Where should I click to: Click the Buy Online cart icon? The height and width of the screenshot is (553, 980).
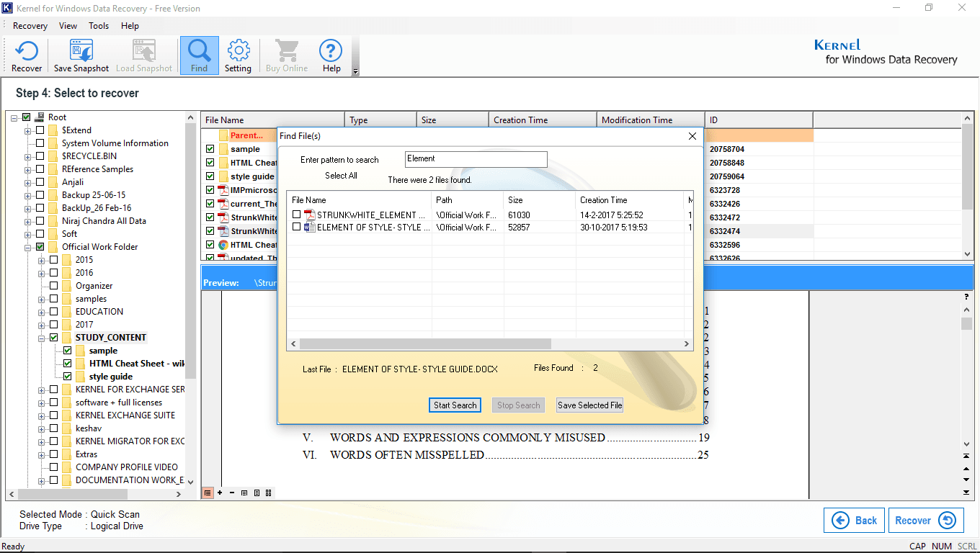click(286, 56)
